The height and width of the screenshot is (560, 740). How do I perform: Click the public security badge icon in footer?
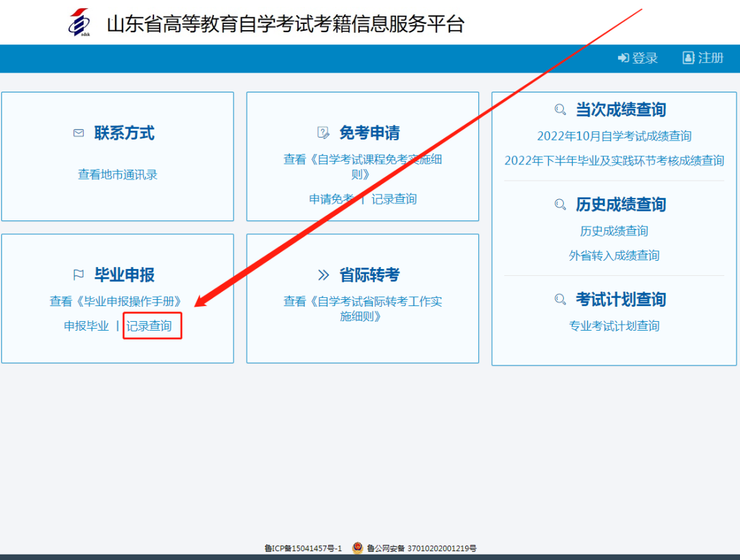click(x=356, y=548)
